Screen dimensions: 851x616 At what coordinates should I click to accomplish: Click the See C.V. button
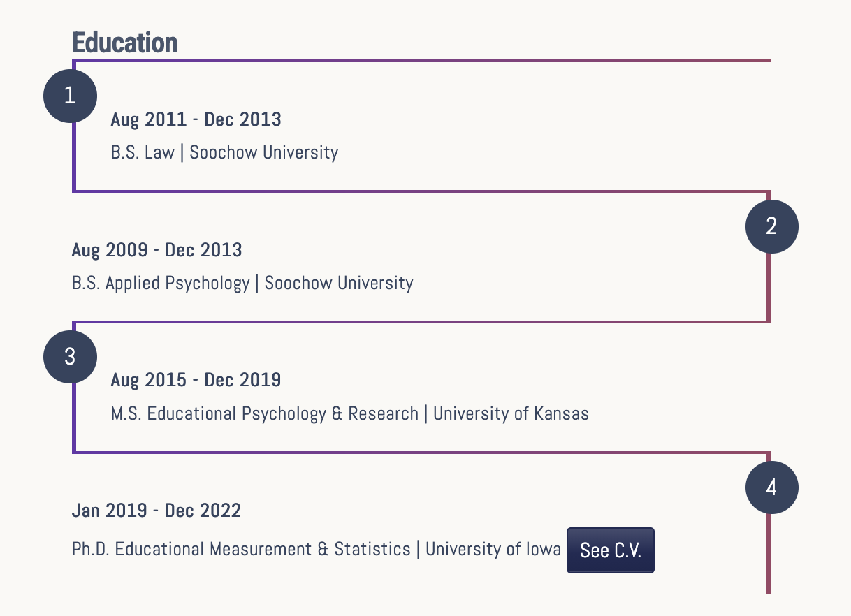[610, 550]
